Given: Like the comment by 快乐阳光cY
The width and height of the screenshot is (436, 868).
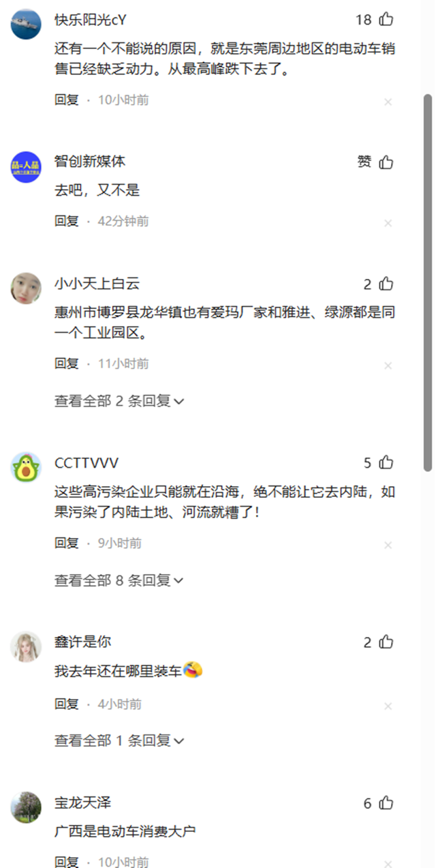Looking at the screenshot, I should pyautogui.click(x=386, y=20).
